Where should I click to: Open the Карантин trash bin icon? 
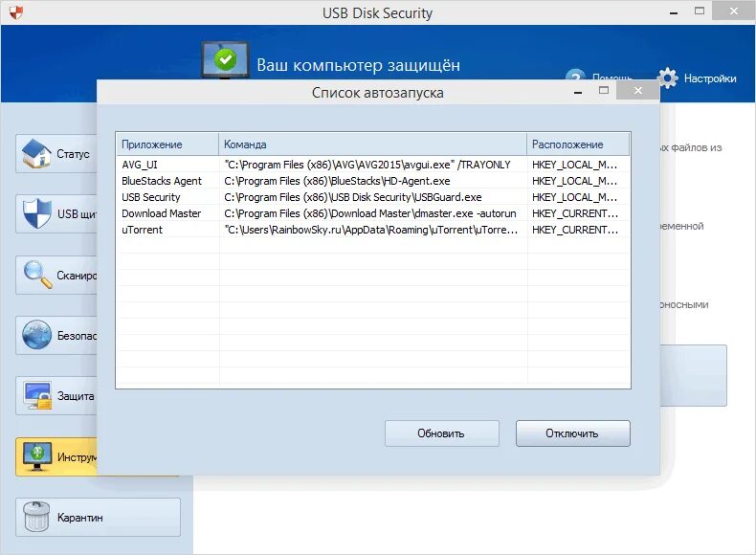[x=36, y=517]
